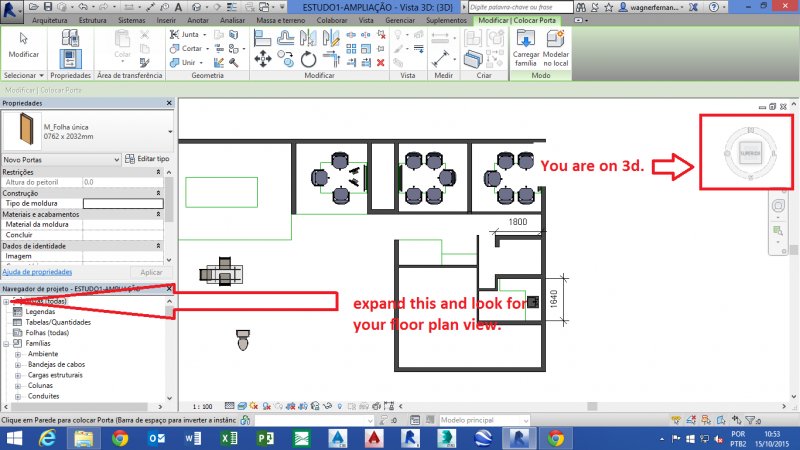This screenshot has width=800, height=450.
Task: Select Legendas in project browser
Action: 40,312
